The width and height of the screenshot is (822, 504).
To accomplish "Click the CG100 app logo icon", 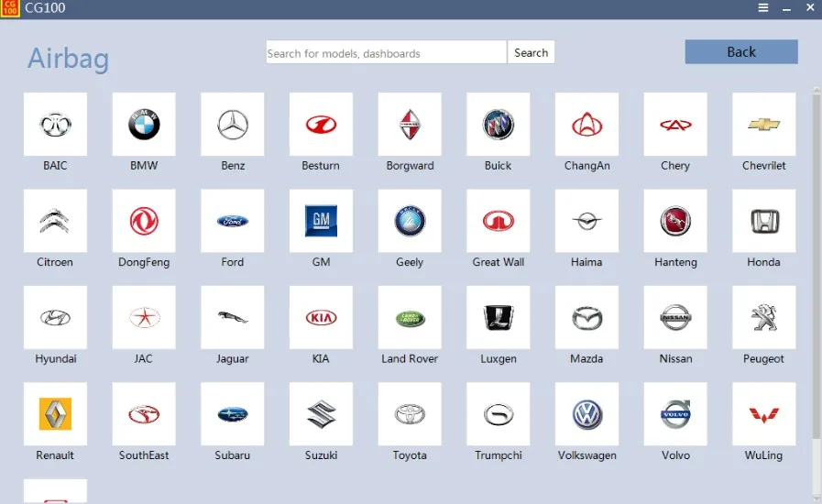I will coord(9,8).
